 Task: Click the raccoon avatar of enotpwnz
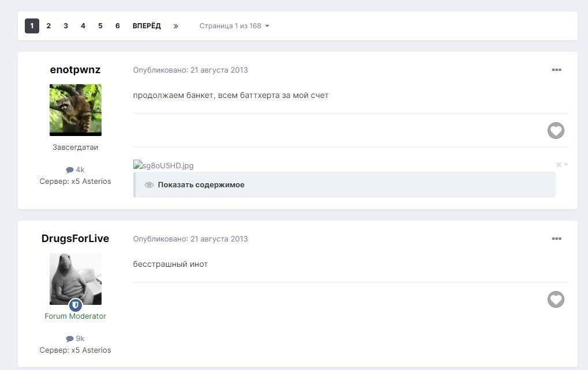[75, 110]
